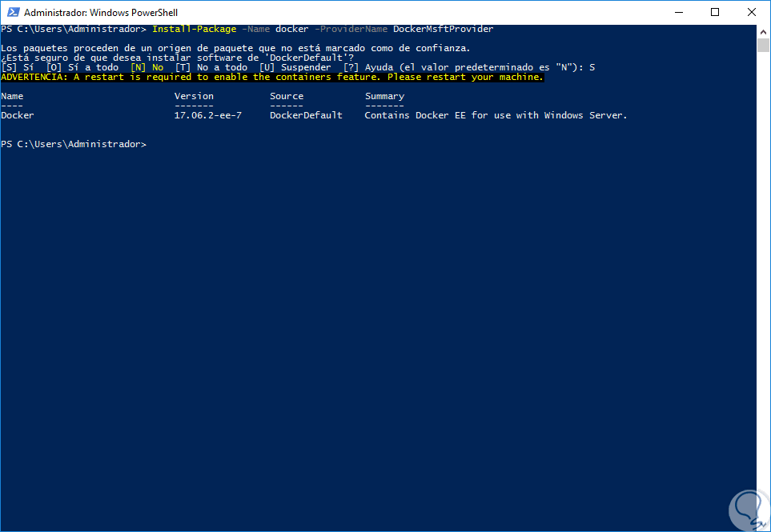Click the highlighted '[N] No' option text
This screenshot has height=532, width=771.
(147, 67)
